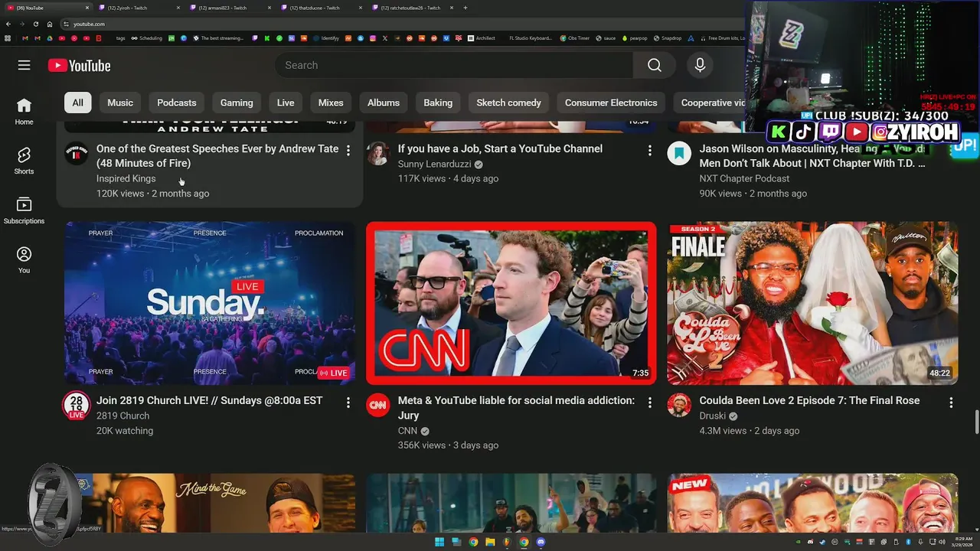
Task: Click the browser home button
Action: point(50,24)
